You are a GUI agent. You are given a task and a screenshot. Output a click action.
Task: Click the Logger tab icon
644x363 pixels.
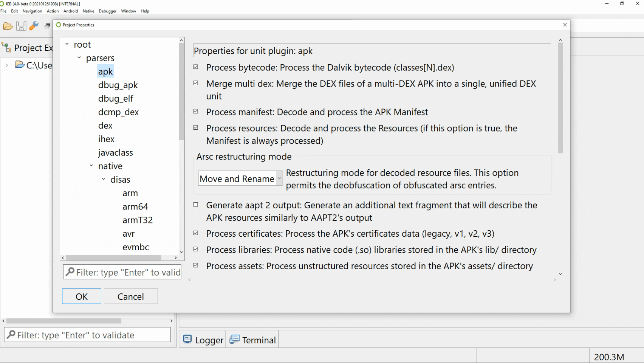pos(187,339)
